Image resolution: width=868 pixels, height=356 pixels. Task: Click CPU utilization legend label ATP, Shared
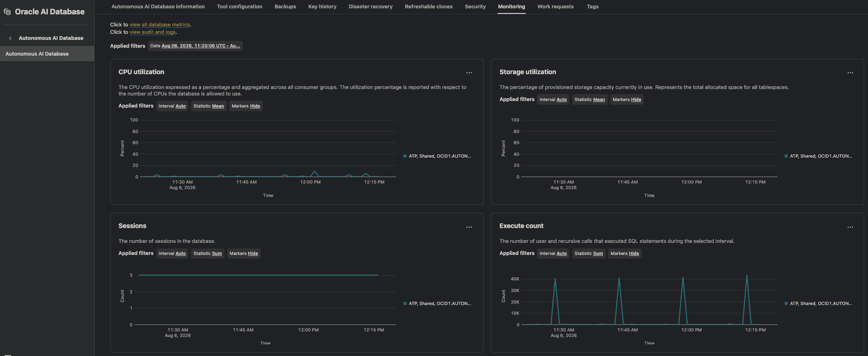(x=440, y=156)
